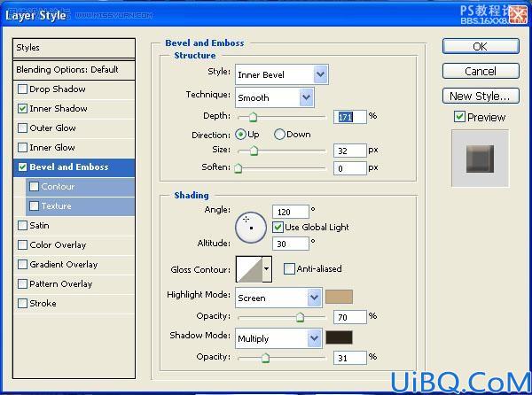Viewport: 532px width, 395px height.
Task: Click the Altitude degrees input field
Action: click(x=291, y=244)
